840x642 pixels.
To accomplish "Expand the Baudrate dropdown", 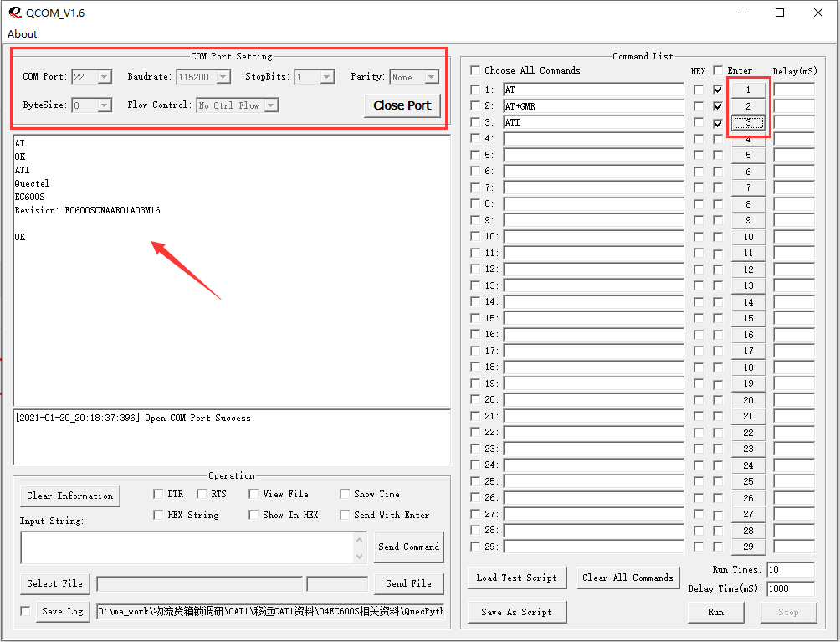I will click(223, 77).
